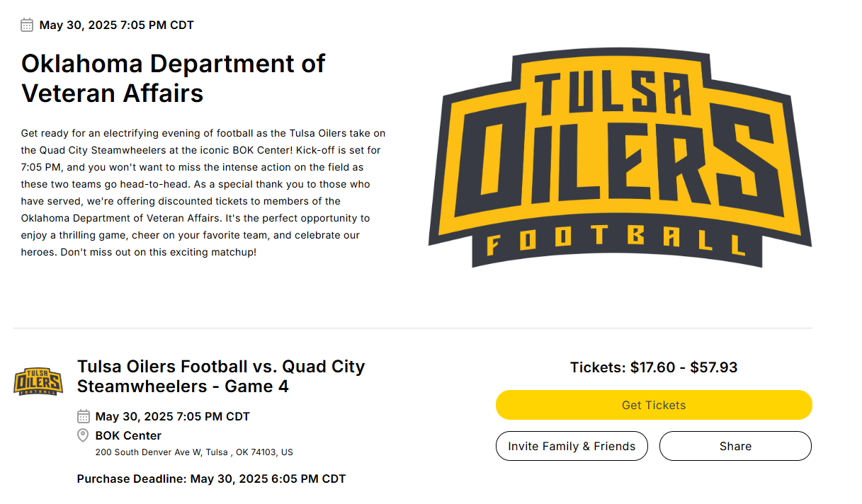This screenshot has height=504, width=862.
Task: Select the BOK Center venue name
Action: coord(128,435)
